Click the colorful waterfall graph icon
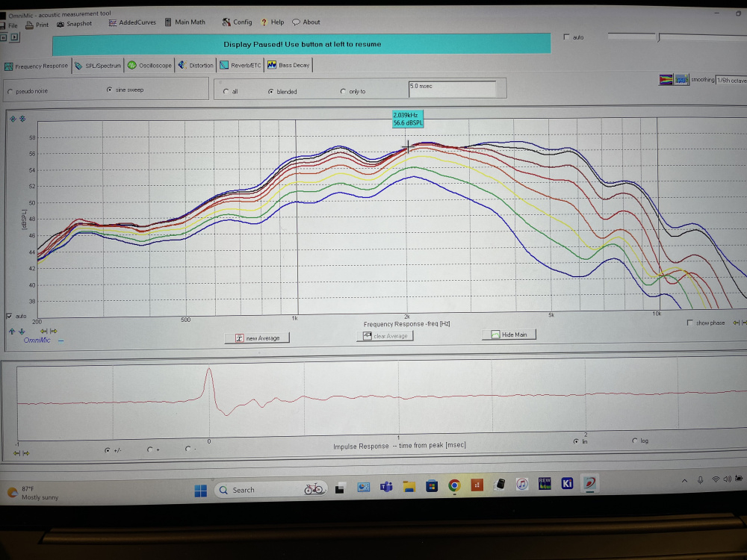 (x=666, y=79)
